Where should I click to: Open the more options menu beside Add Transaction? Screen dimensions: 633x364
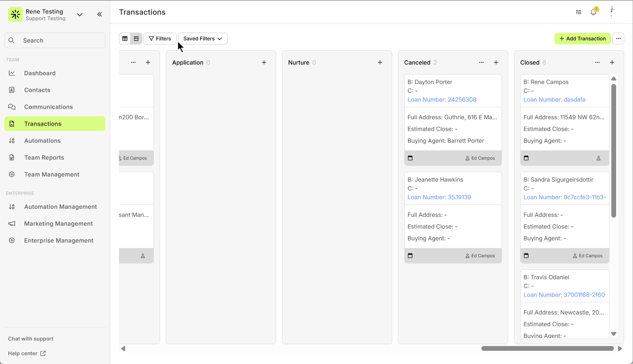(x=618, y=39)
